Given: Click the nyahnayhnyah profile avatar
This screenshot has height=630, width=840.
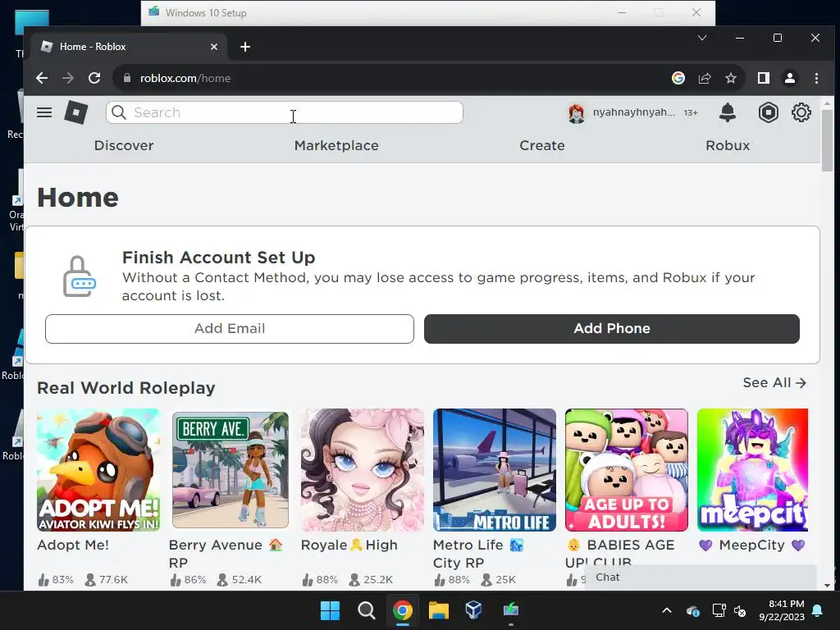Looking at the screenshot, I should [x=577, y=113].
